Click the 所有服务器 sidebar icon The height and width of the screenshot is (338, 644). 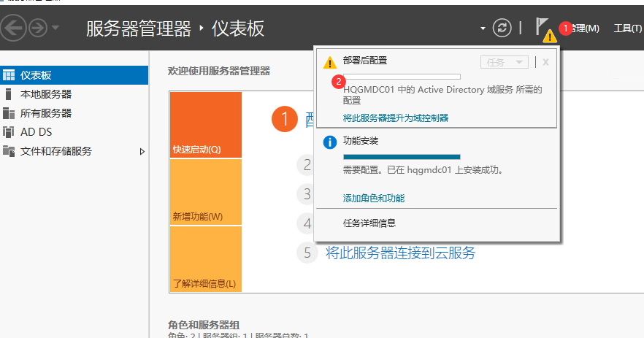click(9, 113)
